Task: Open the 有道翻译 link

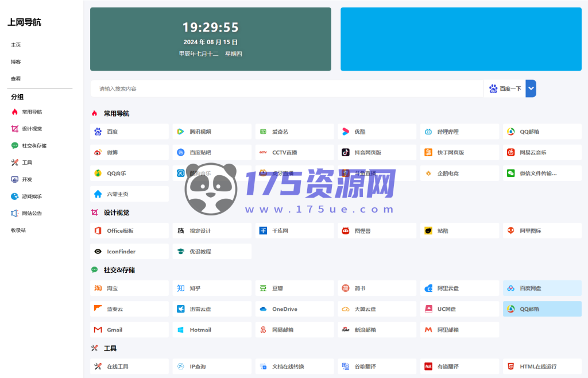Action: pos(459,367)
